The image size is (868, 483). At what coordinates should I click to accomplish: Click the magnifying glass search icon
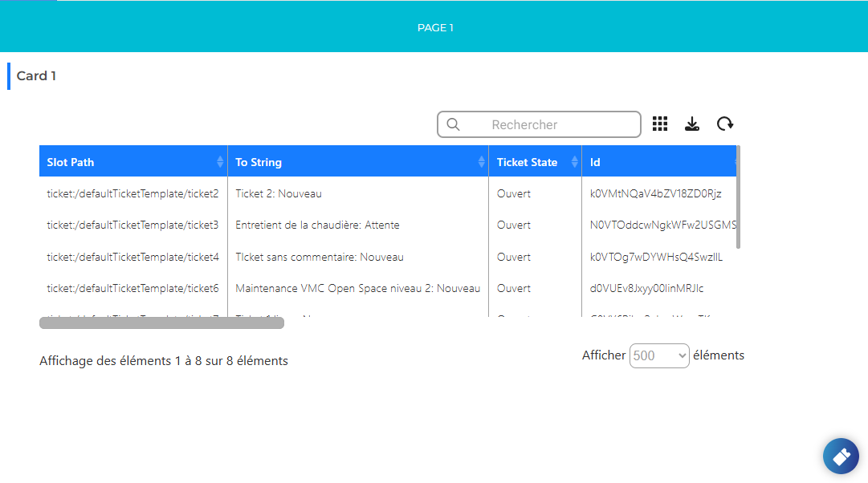(x=453, y=124)
